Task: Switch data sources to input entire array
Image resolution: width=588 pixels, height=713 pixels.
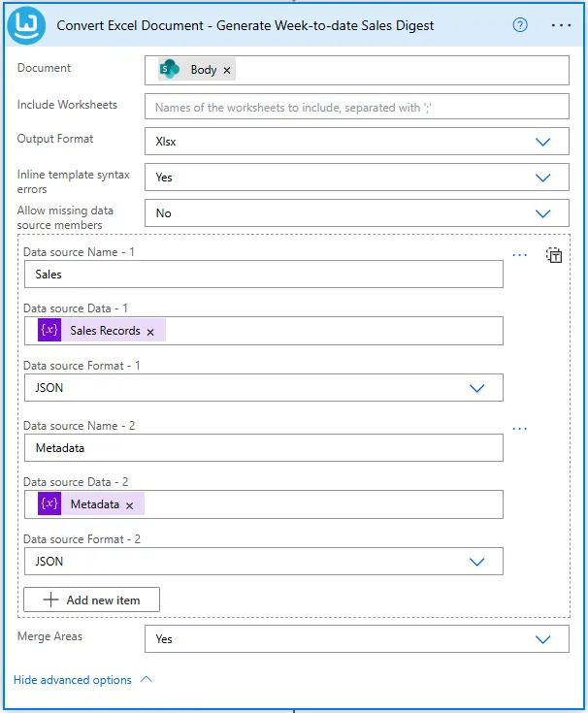Action: click(554, 255)
